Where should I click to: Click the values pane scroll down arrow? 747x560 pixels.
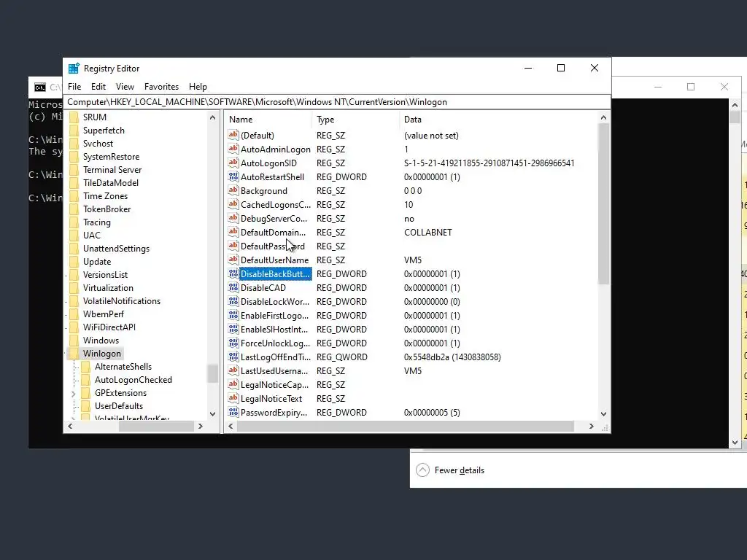pos(603,414)
